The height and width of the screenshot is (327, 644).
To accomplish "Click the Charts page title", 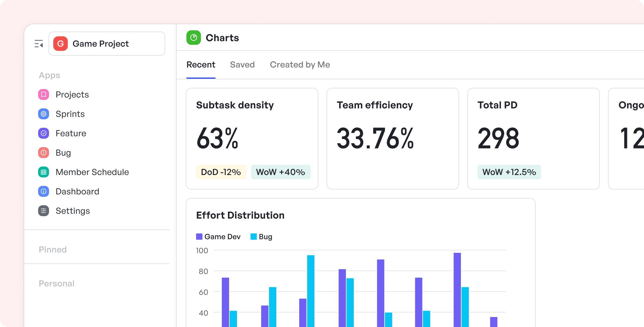I will pyautogui.click(x=222, y=38).
